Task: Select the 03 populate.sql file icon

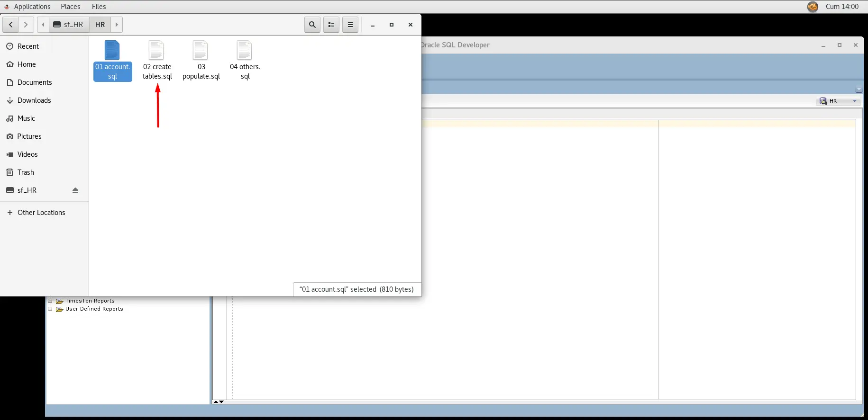Action: coord(201,51)
